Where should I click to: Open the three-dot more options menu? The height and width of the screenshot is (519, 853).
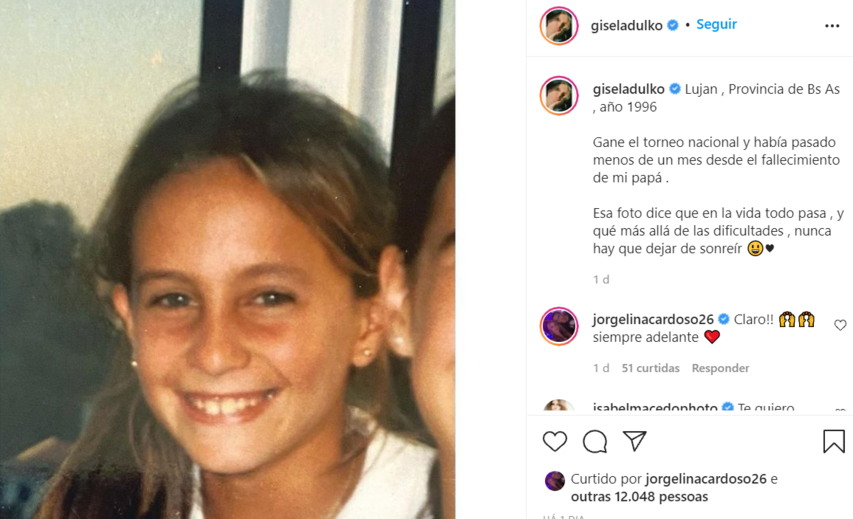(832, 26)
